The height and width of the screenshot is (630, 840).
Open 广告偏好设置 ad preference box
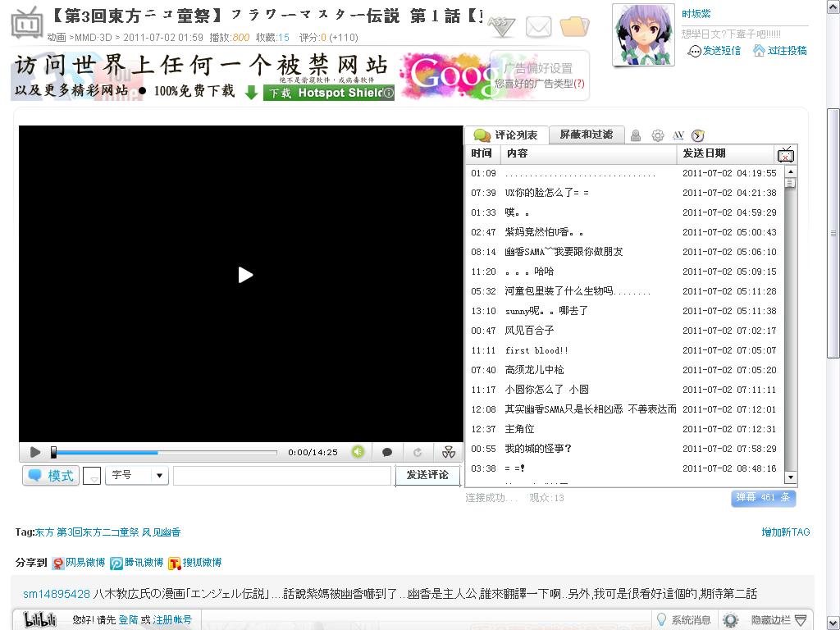pos(540,75)
